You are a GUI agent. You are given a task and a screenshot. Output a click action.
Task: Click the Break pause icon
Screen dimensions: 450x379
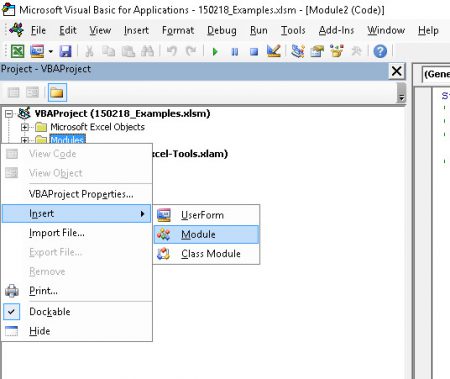[x=235, y=51]
